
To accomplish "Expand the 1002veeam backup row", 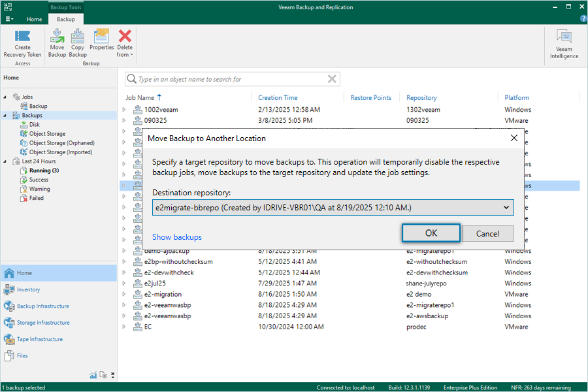I will [x=123, y=110].
